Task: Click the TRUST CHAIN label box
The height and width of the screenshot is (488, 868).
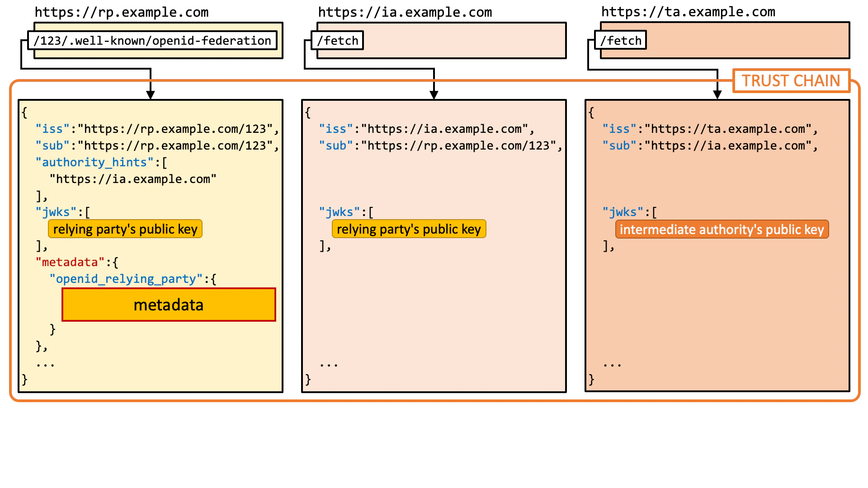Action: [791, 81]
